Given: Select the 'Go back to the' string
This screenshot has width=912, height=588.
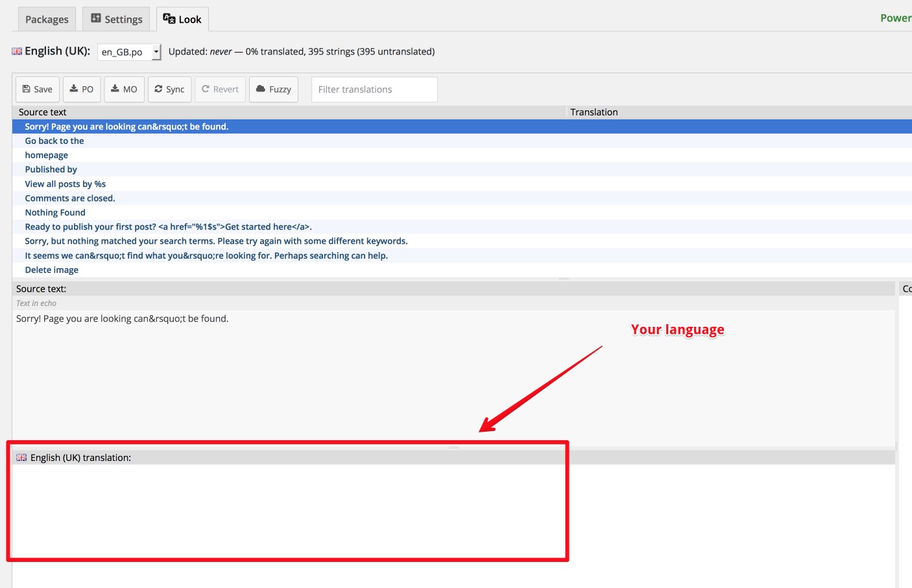Looking at the screenshot, I should point(462,141).
